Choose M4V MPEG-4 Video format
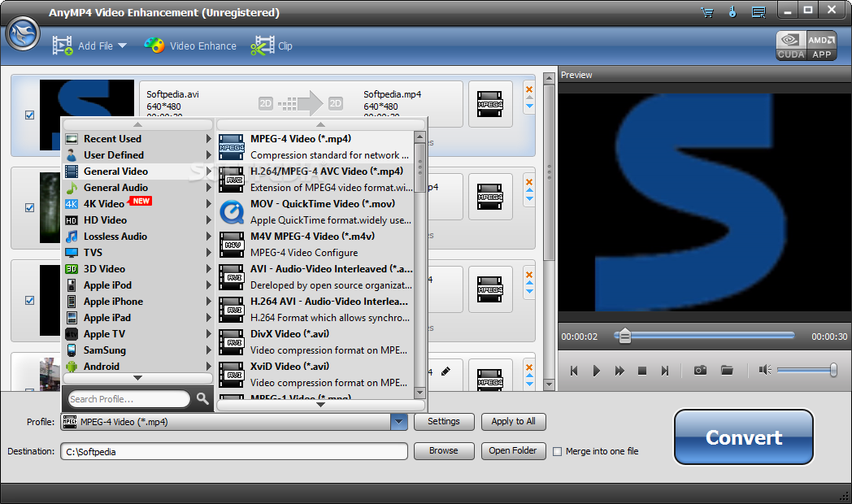852x504 pixels. point(315,245)
